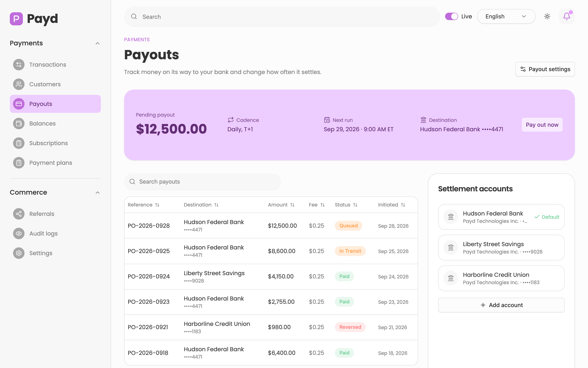Open Audit logs from sidebar

[55, 234]
